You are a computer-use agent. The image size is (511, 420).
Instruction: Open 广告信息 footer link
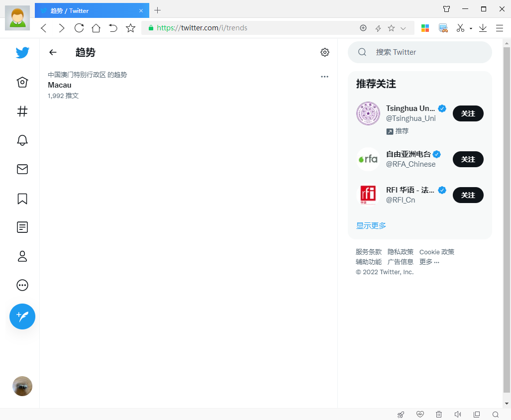click(400, 262)
